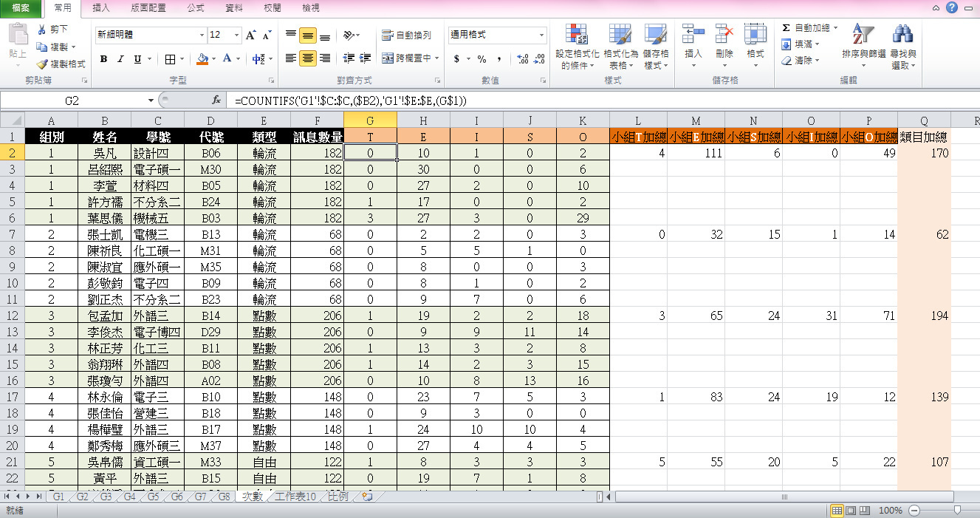The width and height of the screenshot is (980, 518).
Task: Click the Decrease Font Size icon
Action: 266,35
